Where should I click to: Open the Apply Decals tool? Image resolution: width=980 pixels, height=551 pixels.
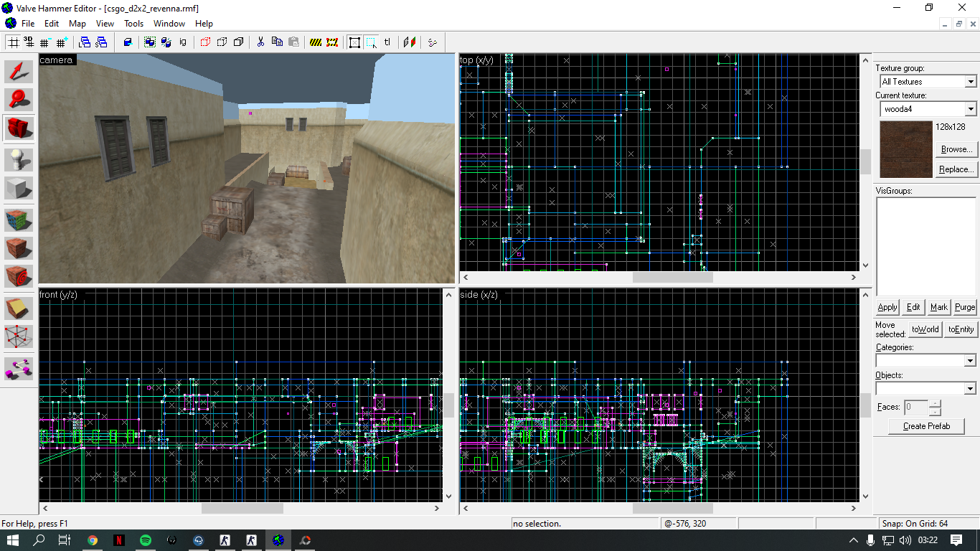tap(19, 276)
